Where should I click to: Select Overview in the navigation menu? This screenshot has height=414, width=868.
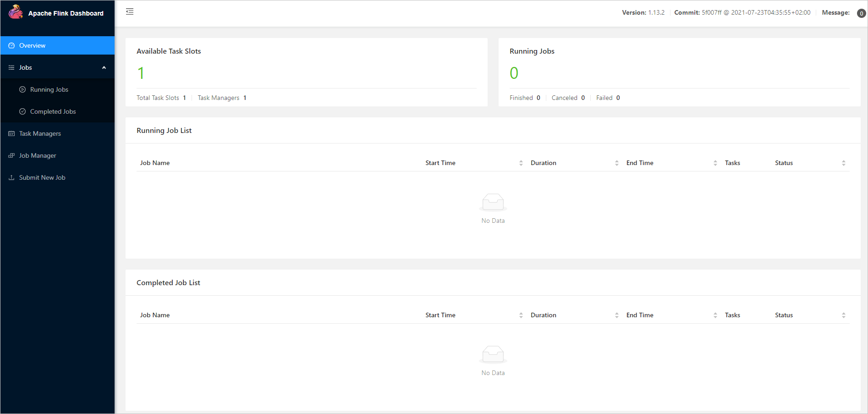(32, 45)
